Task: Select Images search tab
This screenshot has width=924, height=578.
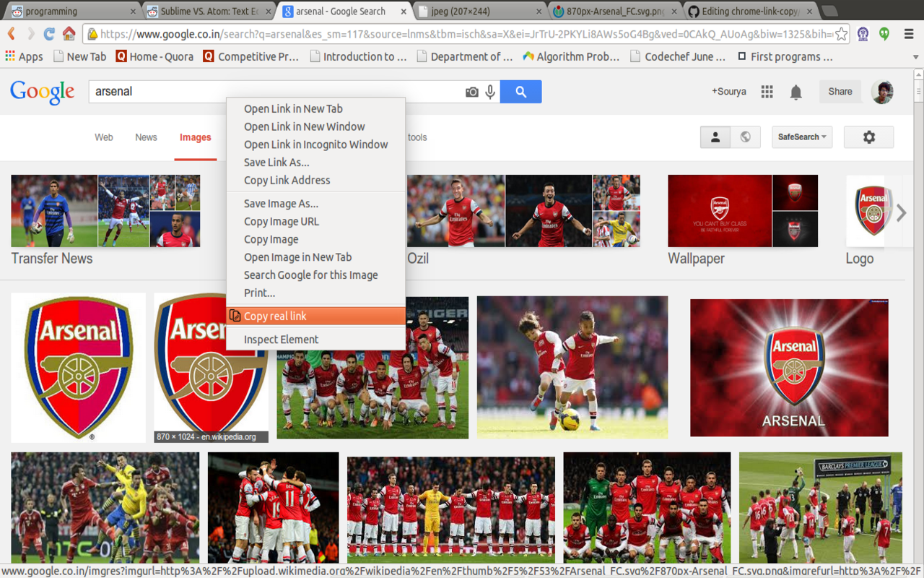Action: [196, 137]
